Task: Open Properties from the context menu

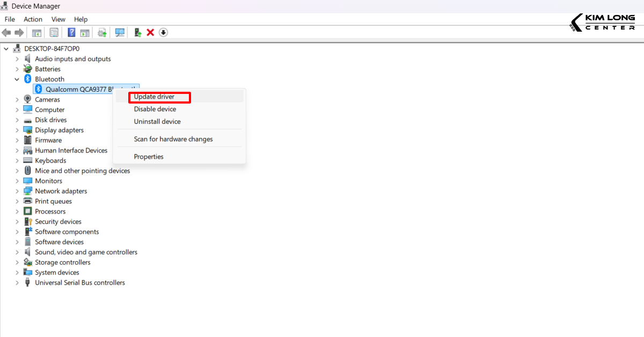Action: pos(149,156)
